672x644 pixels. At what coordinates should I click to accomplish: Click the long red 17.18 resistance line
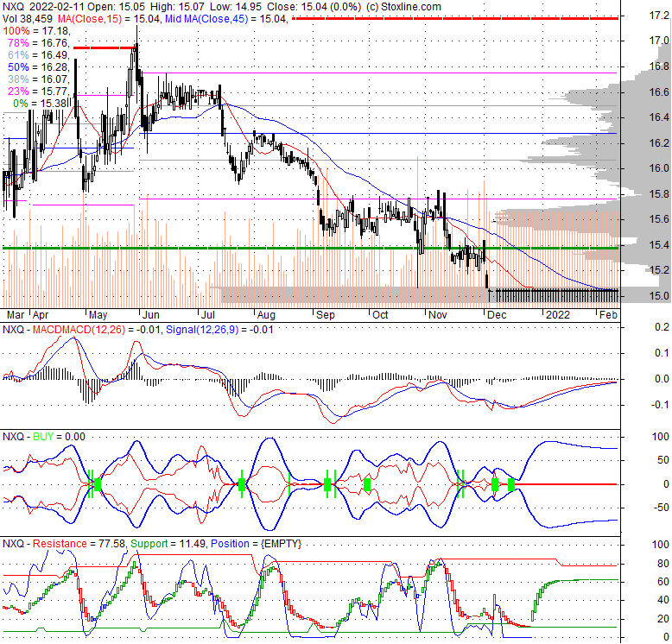pyautogui.click(x=454, y=18)
